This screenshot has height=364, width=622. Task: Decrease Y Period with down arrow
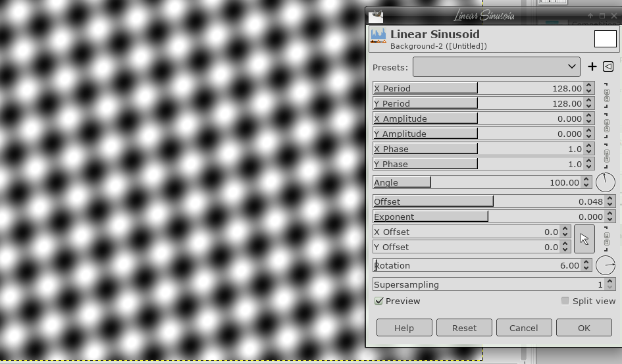click(589, 106)
